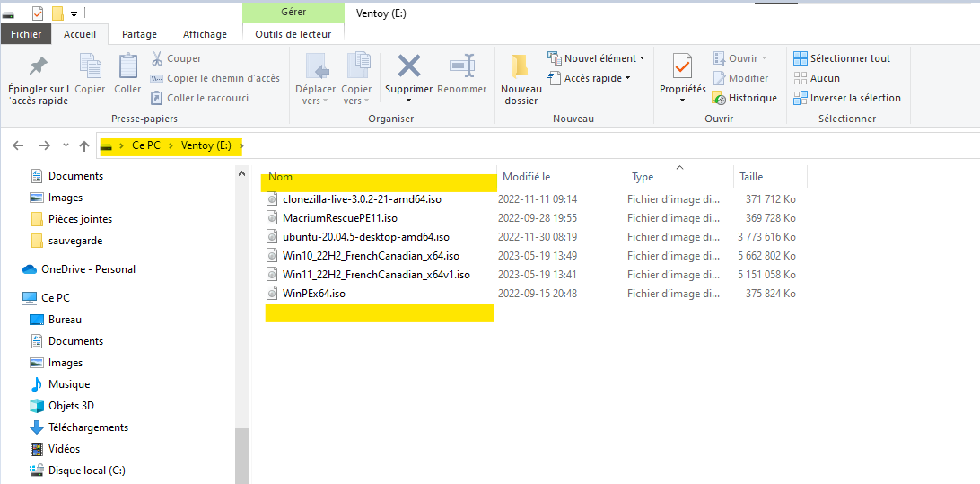Click the Renommer icon in ribbon
The image size is (980, 484).
click(462, 67)
